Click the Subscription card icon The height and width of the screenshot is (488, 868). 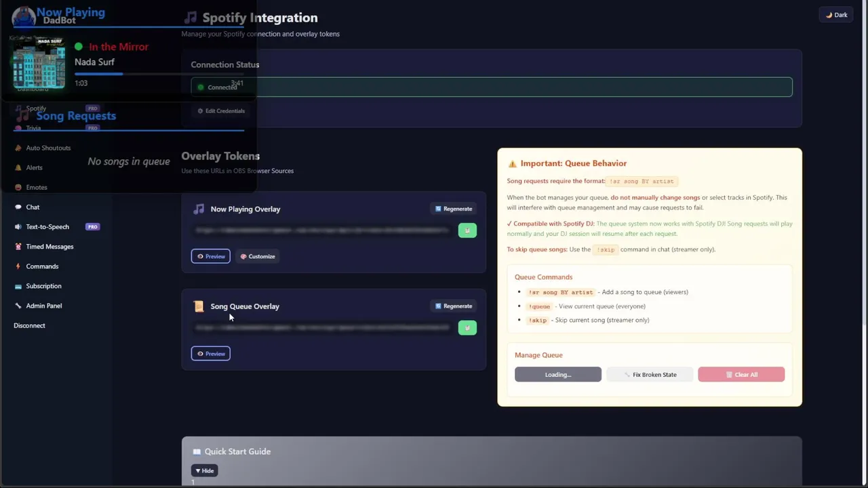click(18, 285)
